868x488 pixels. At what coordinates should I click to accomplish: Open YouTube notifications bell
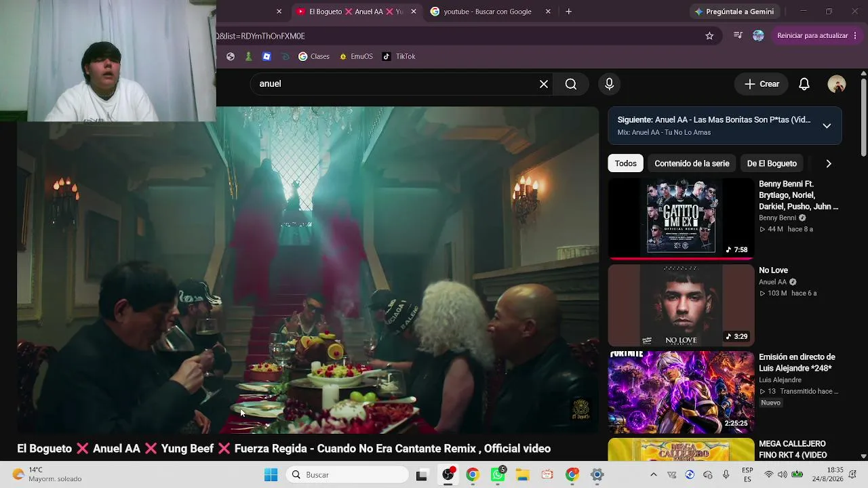[804, 84]
